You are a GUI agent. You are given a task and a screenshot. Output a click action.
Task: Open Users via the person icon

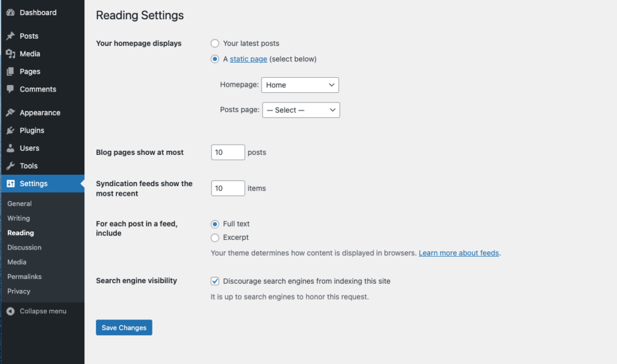click(10, 148)
